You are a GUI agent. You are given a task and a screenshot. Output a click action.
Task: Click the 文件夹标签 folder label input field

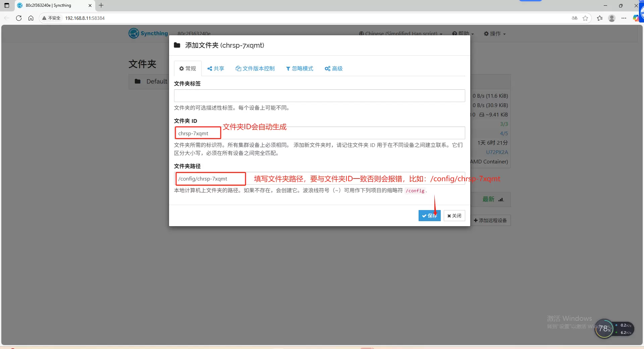[x=319, y=96]
